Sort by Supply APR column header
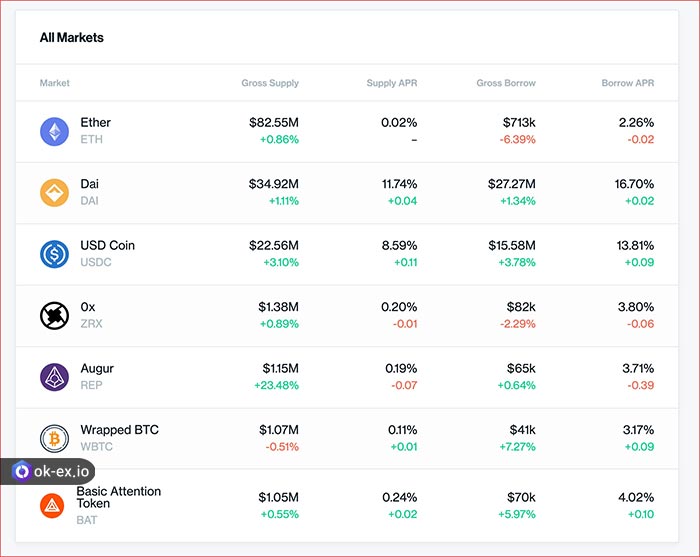Screen dimensions: 700x557 (x=392, y=83)
